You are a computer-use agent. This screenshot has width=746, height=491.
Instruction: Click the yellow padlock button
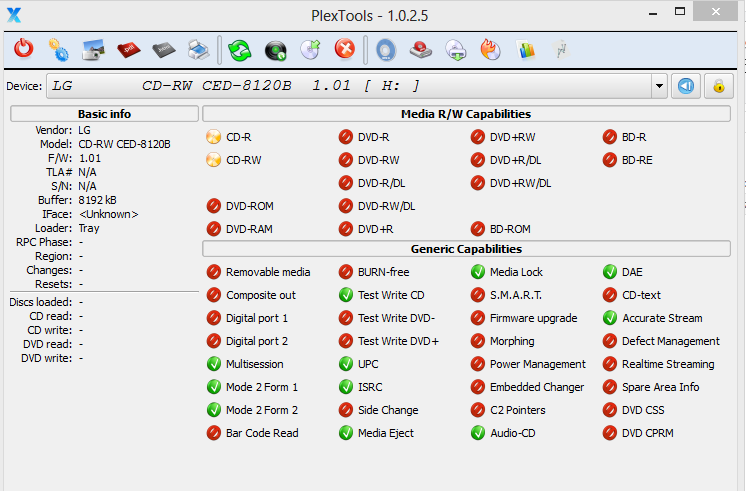(x=719, y=86)
